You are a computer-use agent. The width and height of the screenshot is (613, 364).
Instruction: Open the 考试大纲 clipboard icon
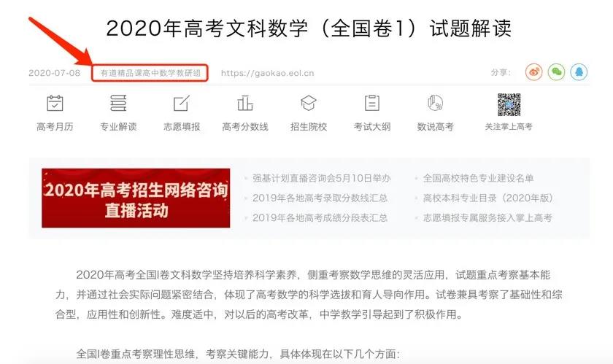click(371, 104)
